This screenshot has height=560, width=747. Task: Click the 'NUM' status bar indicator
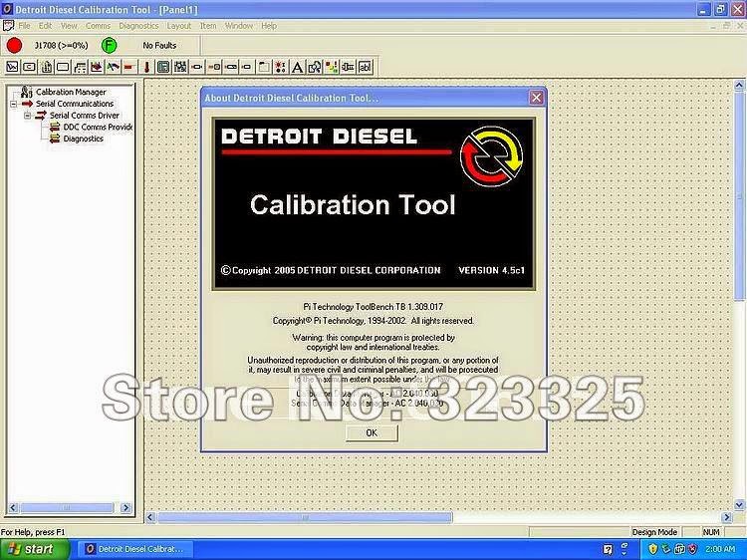point(711,532)
